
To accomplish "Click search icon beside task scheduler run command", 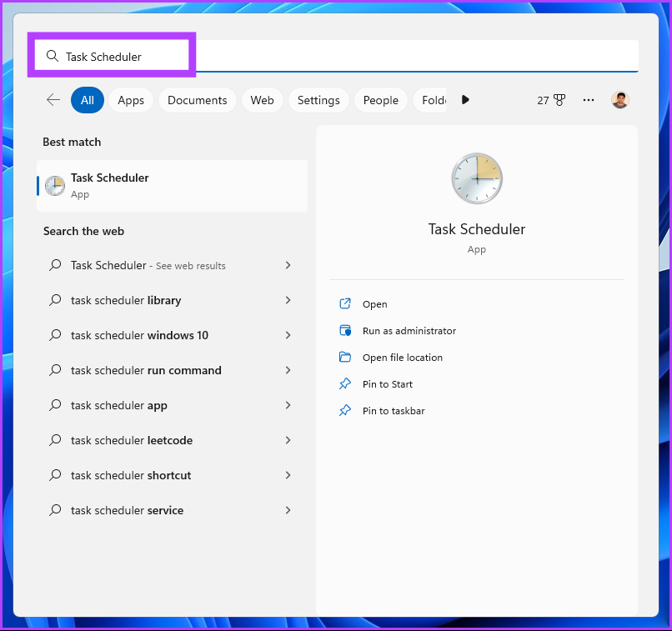I will point(55,370).
